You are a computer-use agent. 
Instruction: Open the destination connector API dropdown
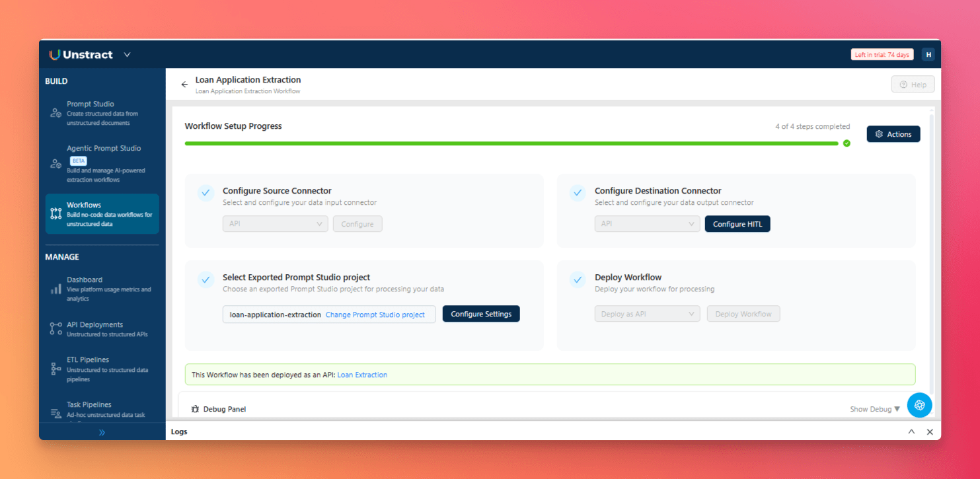tap(647, 224)
